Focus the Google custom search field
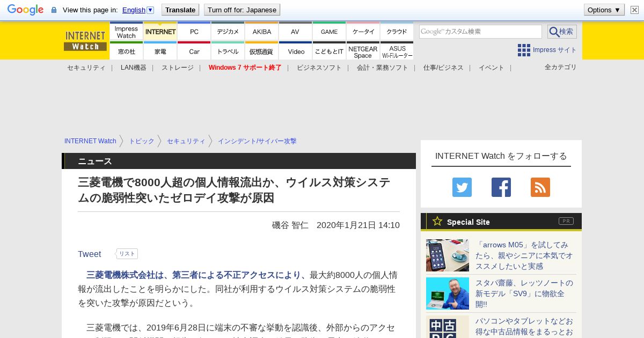 click(x=480, y=32)
